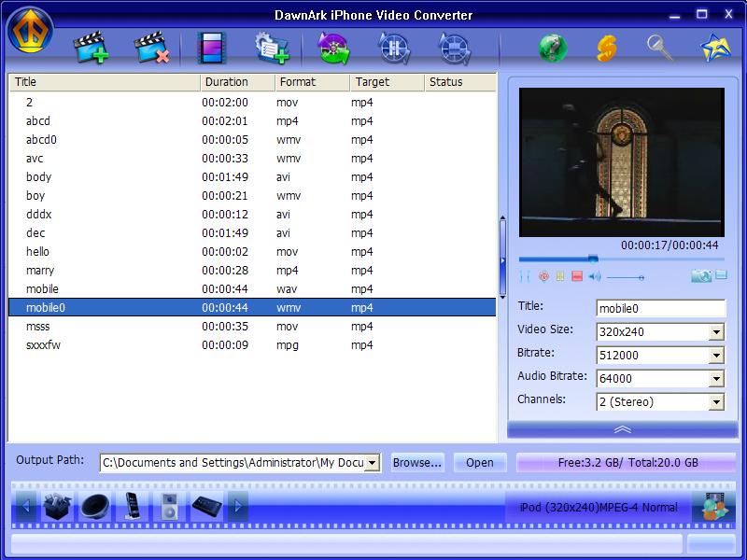Select the file row titled 'dec'
This screenshot has width=747, height=560.
252,232
